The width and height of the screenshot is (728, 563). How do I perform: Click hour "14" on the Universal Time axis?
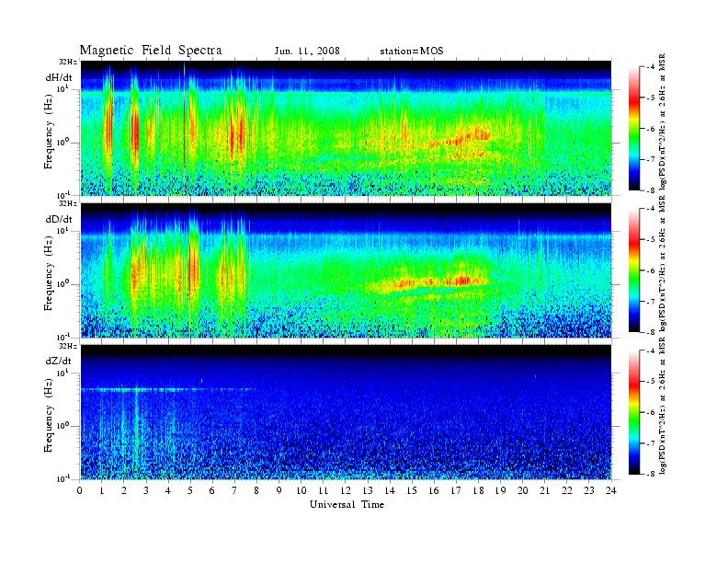390,490
